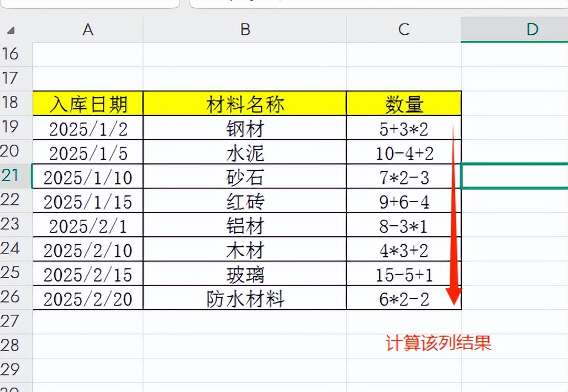Click the 红砖 cell

tap(245, 200)
